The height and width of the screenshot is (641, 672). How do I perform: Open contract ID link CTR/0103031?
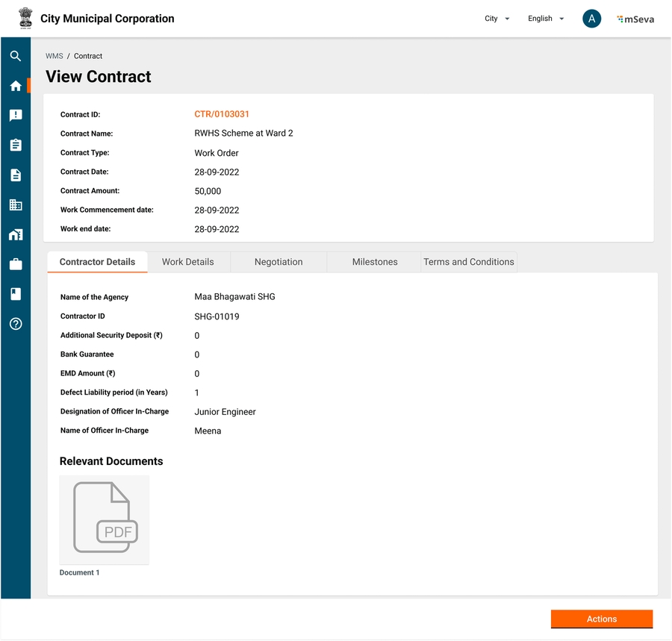tap(222, 114)
